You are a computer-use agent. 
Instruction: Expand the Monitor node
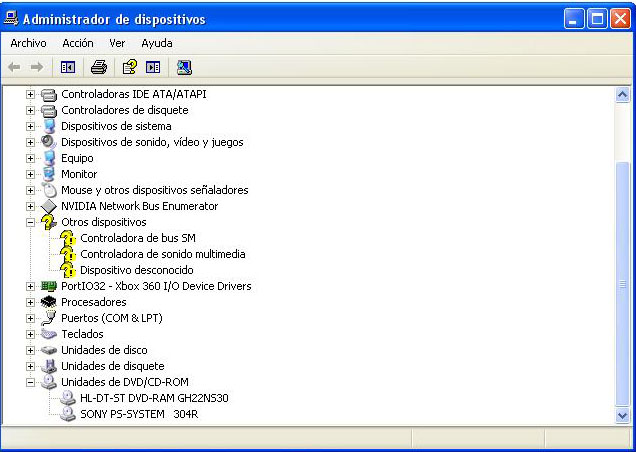coord(30,174)
